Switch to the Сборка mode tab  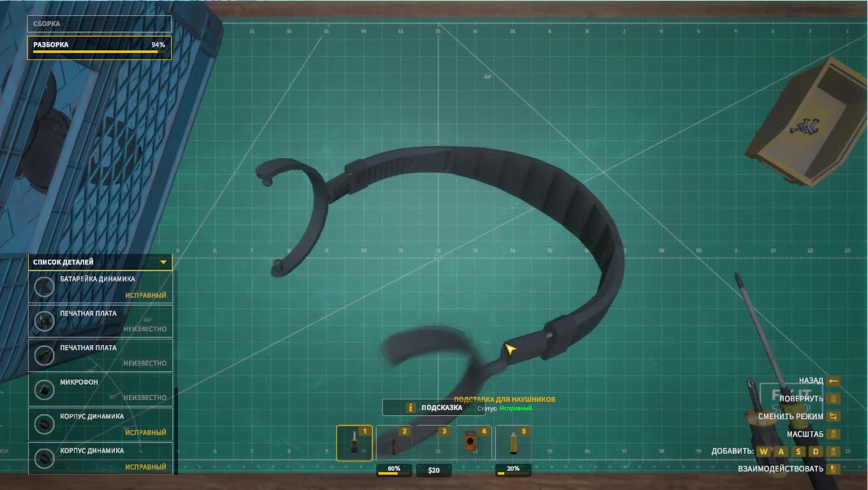coord(100,24)
